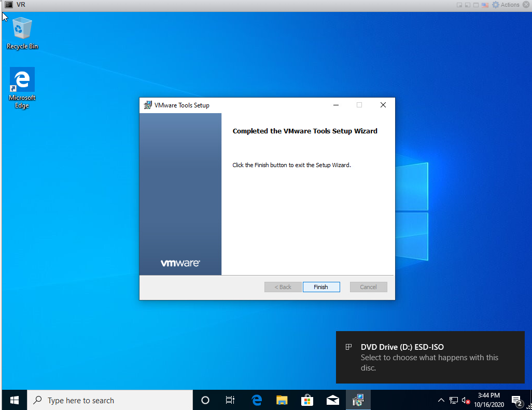Click the greyed-out Cancel button
532x410 pixels.
point(368,287)
